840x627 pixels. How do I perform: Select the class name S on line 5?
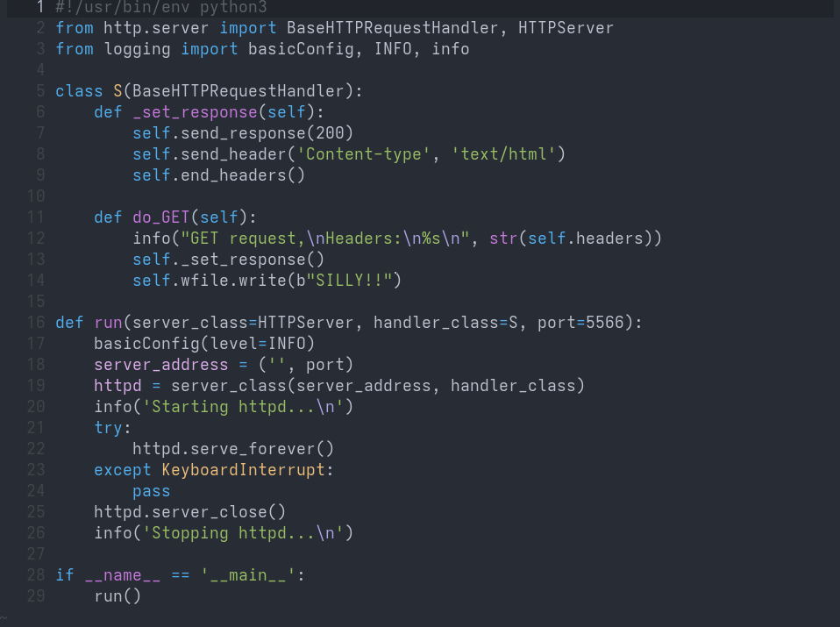point(116,90)
